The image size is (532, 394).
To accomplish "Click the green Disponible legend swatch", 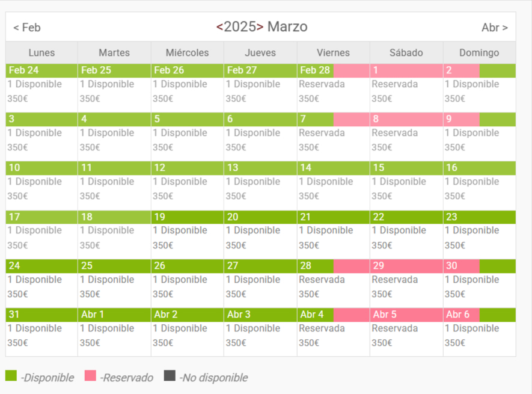I will coord(11,376).
